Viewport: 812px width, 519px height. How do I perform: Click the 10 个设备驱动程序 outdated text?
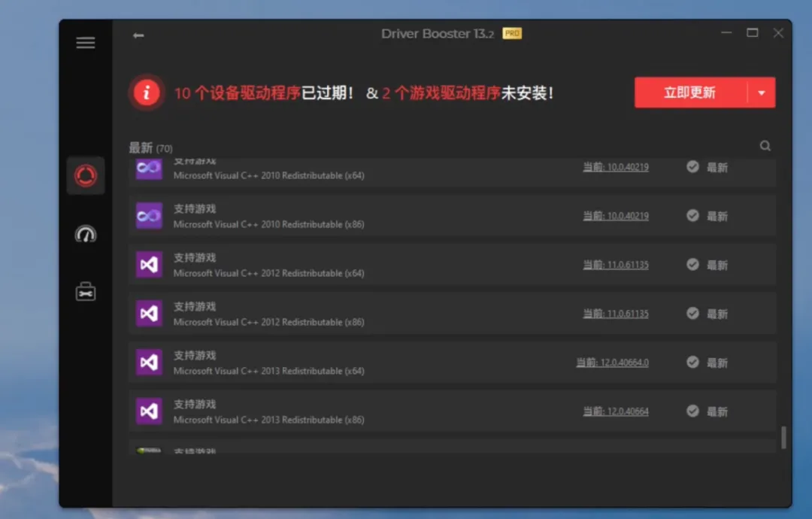237,93
